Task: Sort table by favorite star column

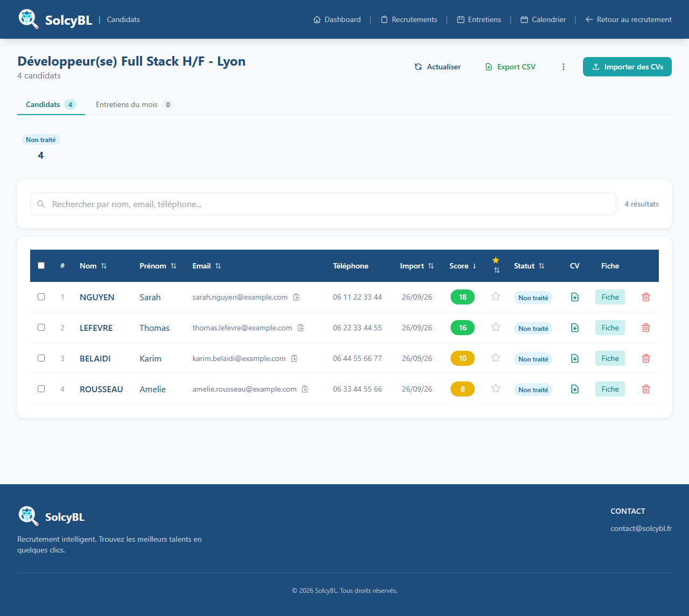Action: tap(496, 265)
